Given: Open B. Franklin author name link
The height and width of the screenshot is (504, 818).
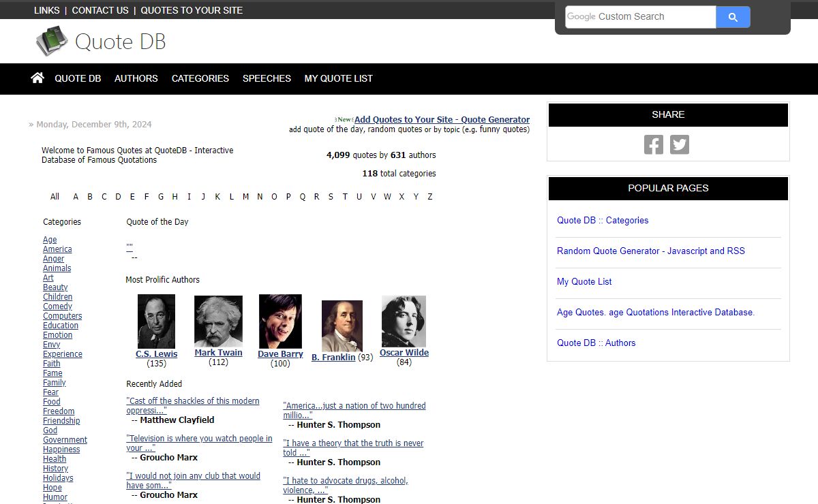Looking at the screenshot, I should (333, 358).
